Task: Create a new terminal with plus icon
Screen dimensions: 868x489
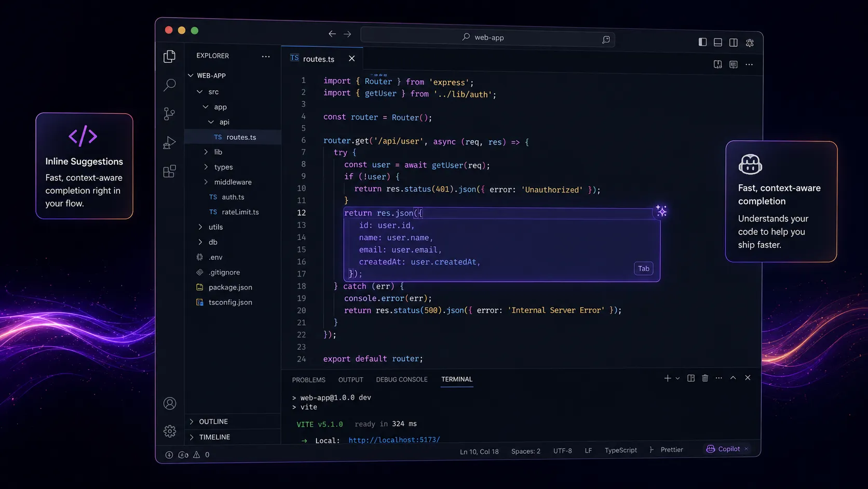Action: (x=668, y=378)
